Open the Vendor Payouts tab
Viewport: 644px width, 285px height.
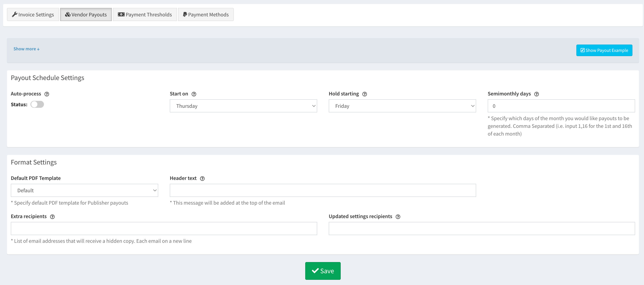pos(86,14)
